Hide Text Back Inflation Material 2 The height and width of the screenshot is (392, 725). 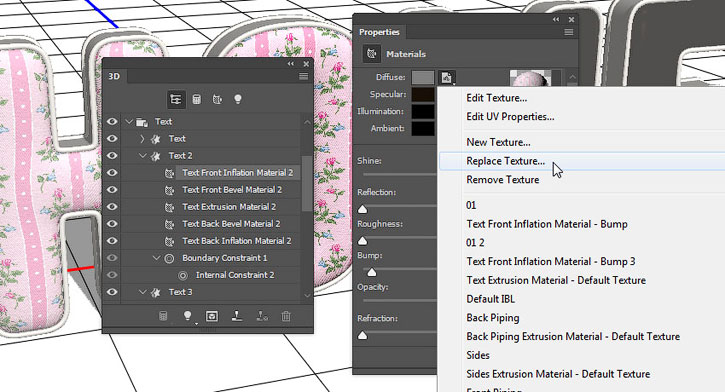click(x=112, y=241)
